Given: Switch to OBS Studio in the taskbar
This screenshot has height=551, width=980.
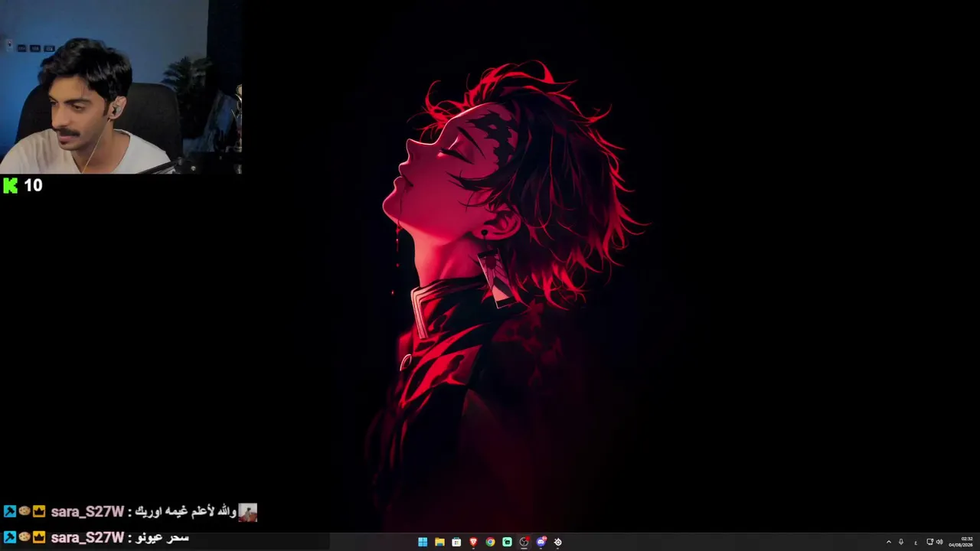Looking at the screenshot, I should coord(524,542).
